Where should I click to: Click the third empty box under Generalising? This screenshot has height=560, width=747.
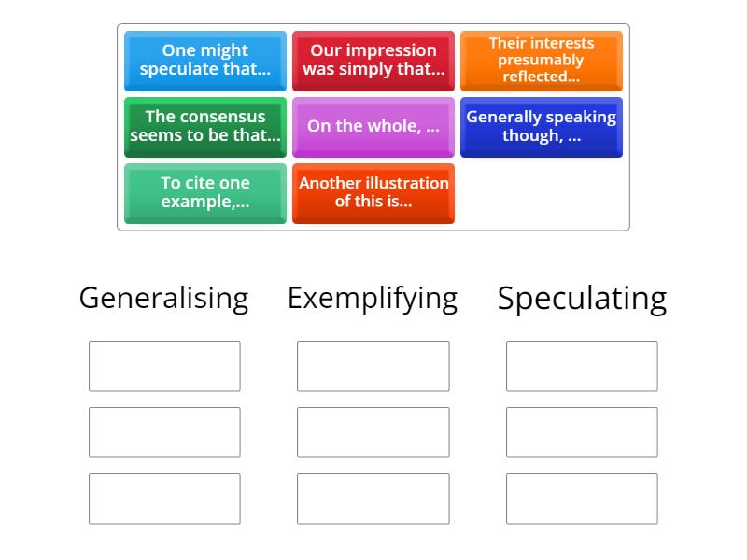[x=164, y=497]
